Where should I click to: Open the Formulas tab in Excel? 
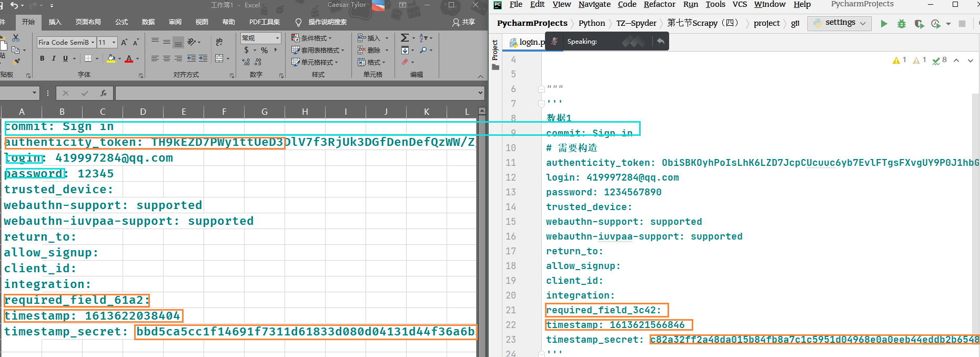[122, 22]
